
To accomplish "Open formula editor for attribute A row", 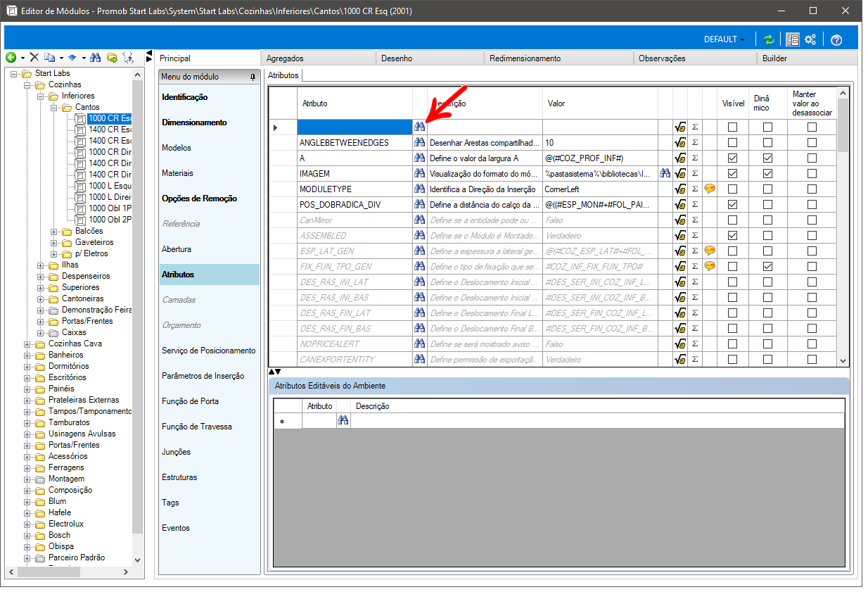I will coord(680,158).
